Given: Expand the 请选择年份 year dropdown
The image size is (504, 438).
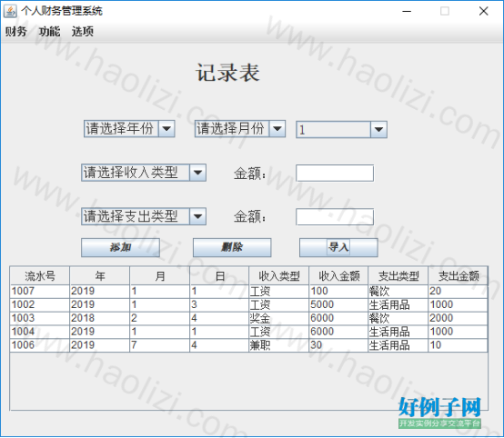Looking at the screenshot, I should point(129,129).
